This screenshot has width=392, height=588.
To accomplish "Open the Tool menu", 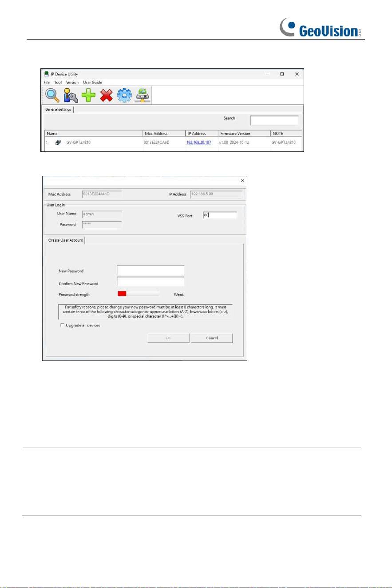I will (x=58, y=82).
